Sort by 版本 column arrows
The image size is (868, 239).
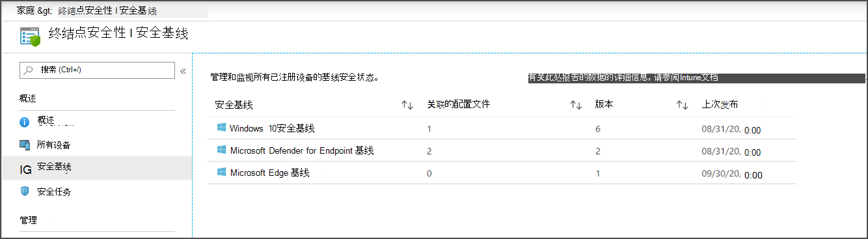click(x=683, y=105)
